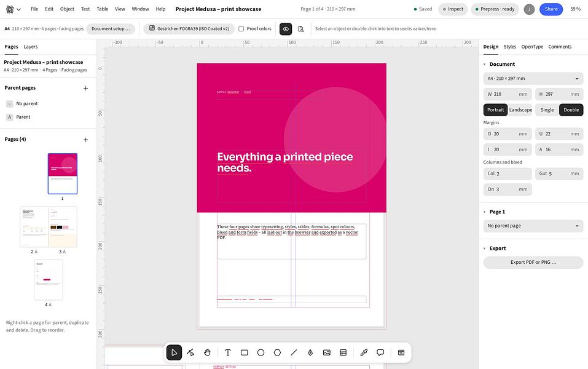
Task: Click the Inspect button
Action: point(453,9)
